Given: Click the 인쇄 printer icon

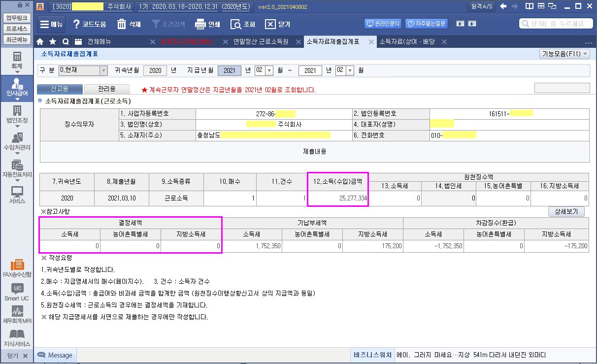Looking at the screenshot, I should pos(200,24).
